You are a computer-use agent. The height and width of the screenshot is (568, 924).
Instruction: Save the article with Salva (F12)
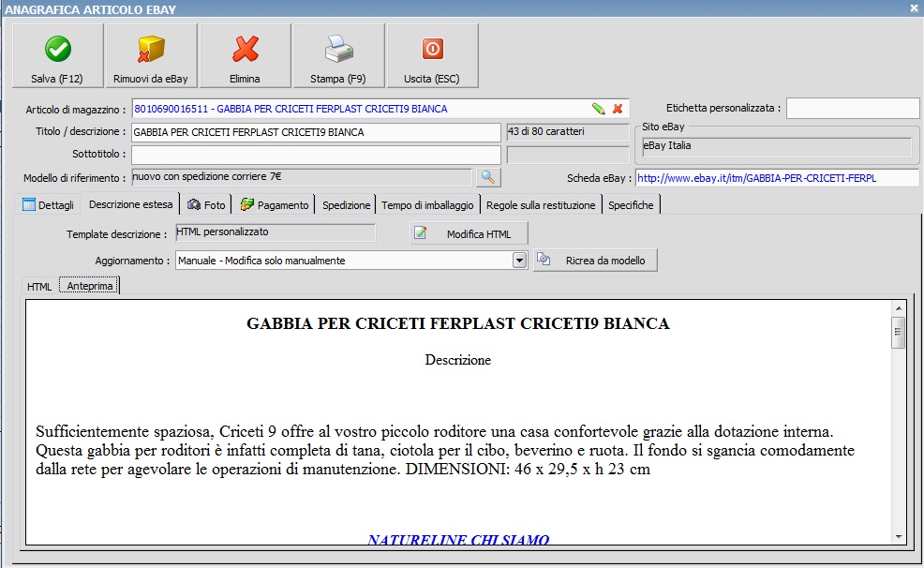(x=58, y=56)
